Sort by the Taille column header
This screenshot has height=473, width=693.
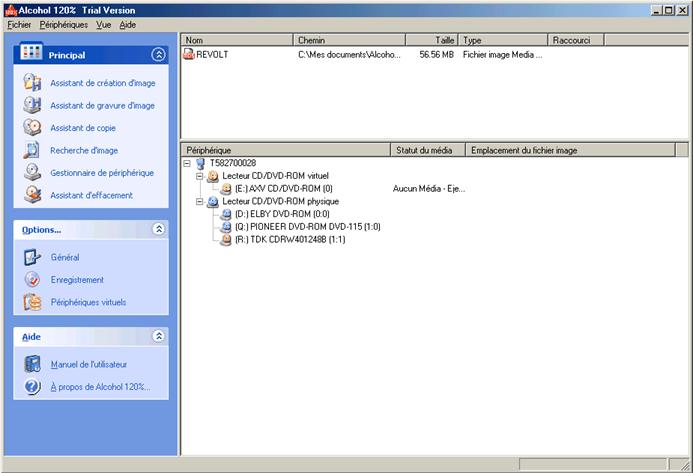pos(432,40)
